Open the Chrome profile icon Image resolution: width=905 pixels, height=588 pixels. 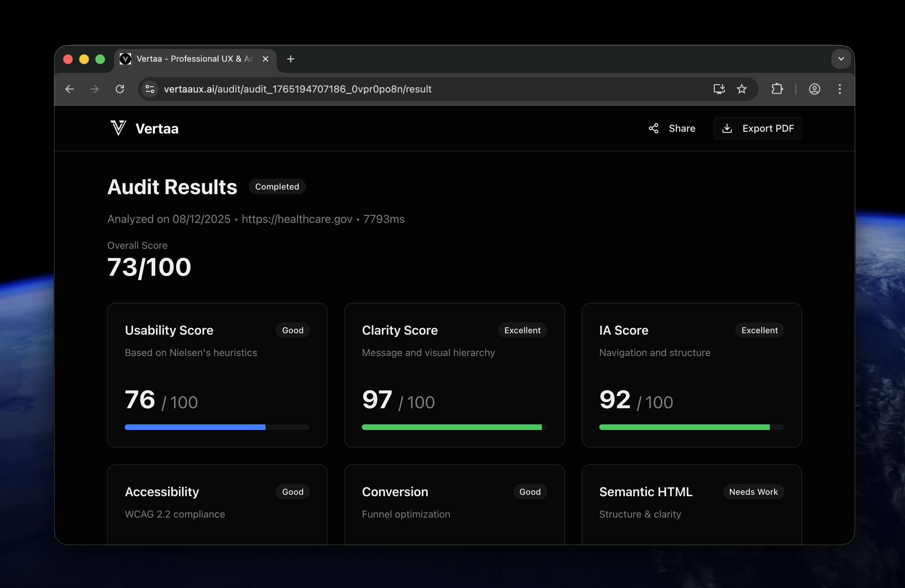point(814,89)
